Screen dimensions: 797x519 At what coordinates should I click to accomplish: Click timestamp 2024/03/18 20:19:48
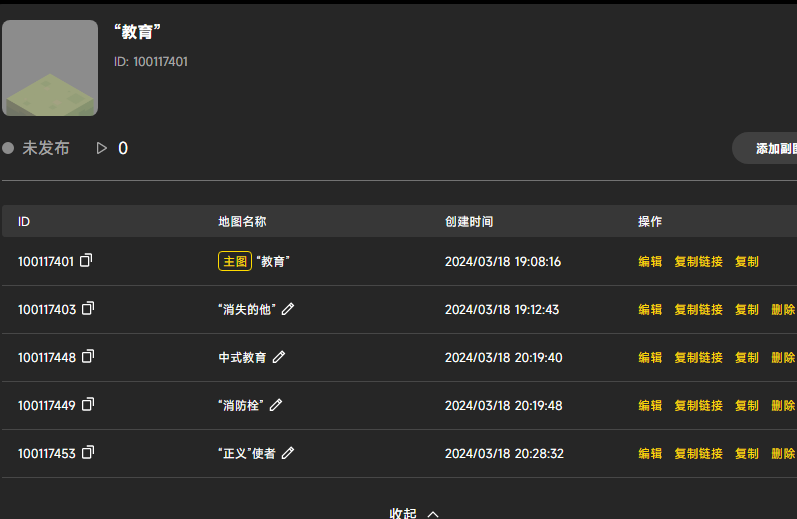coord(503,405)
